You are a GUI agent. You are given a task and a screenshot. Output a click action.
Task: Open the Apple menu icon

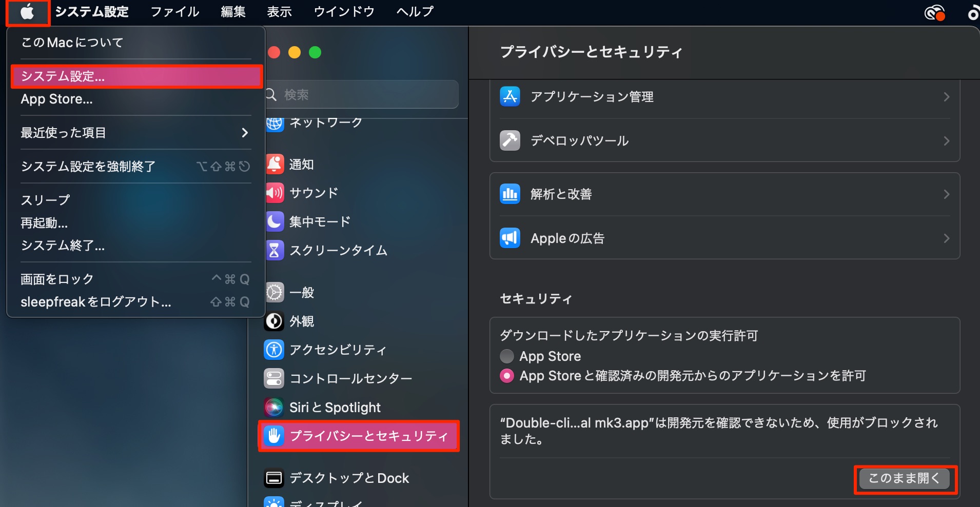(28, 12)
